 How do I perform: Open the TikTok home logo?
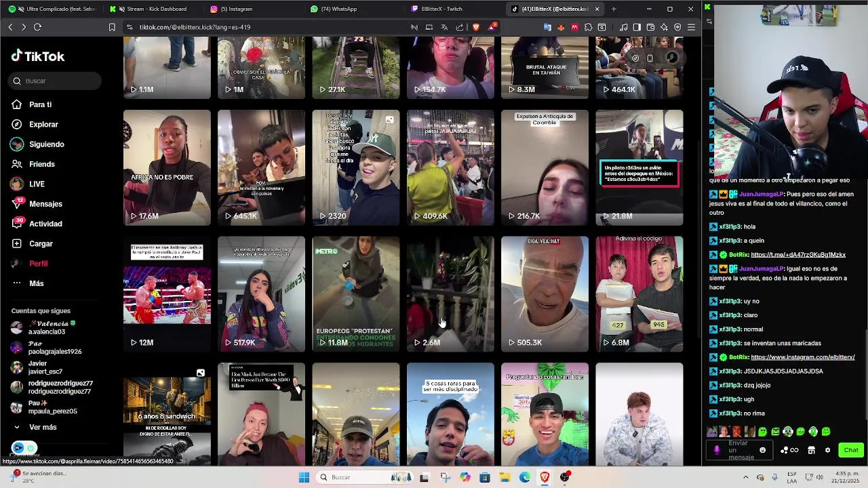click(x=38, y=56)
